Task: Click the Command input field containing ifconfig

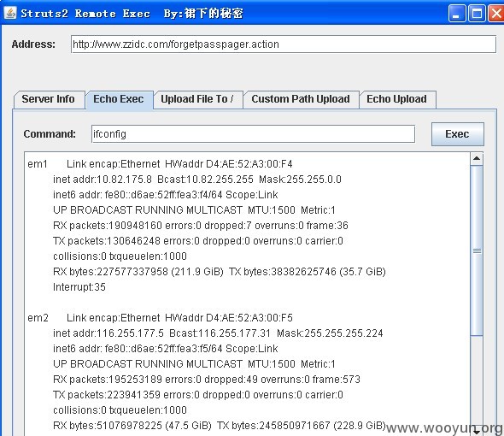Action: (254, 134)
